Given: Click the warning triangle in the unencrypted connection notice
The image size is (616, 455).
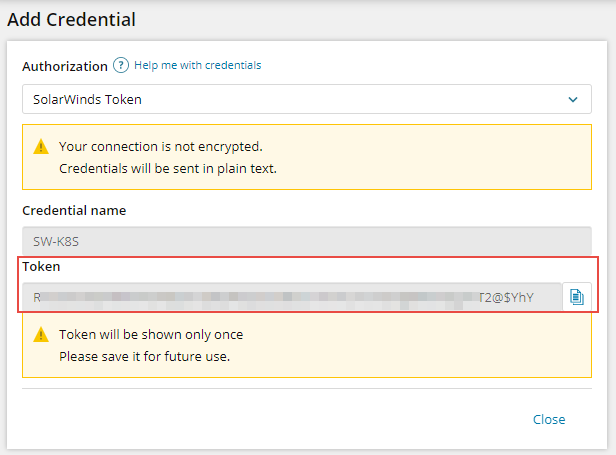Looking at the screenshot, I should click(x=40, y=146).
